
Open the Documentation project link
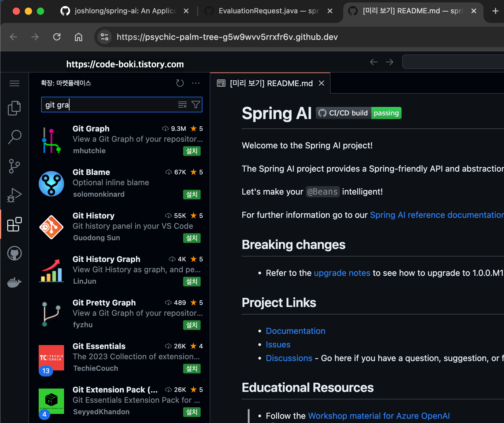click(x=296, y=331)
